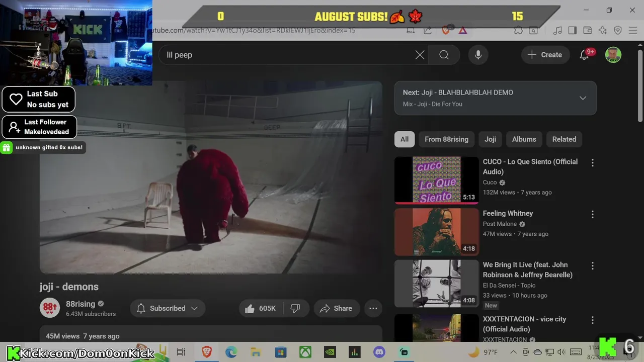Click the browser address bar URL

[254, 30]
